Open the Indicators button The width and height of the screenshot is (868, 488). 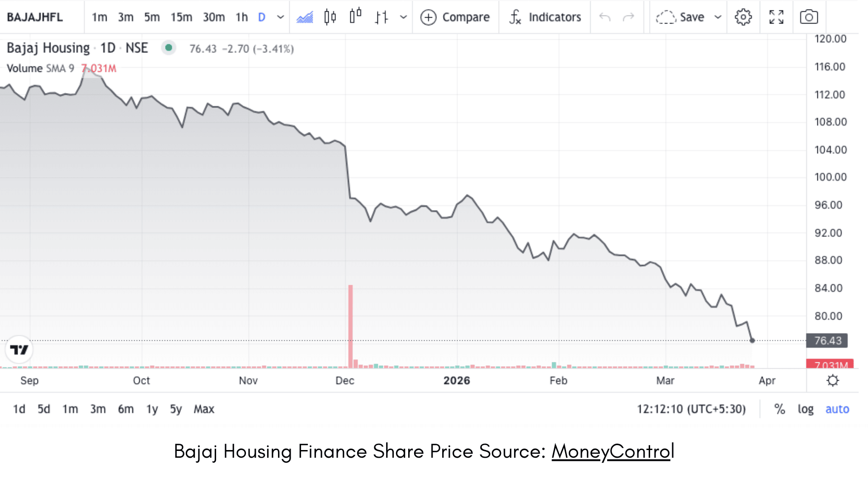[545, 17]
